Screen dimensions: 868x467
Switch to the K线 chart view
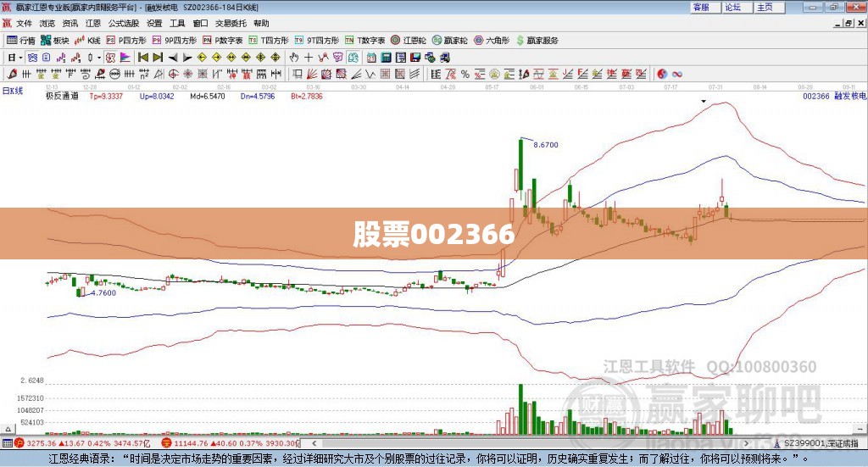coord(88,41)
